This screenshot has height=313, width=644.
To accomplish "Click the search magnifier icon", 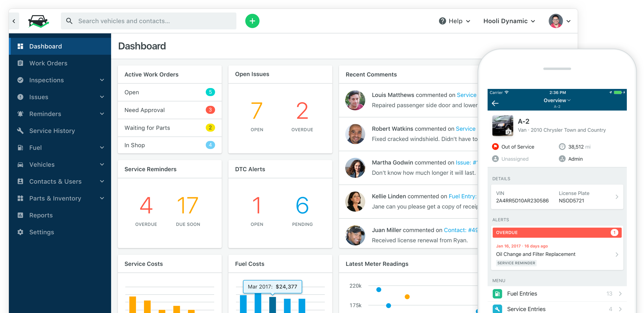I will (69, 21).
